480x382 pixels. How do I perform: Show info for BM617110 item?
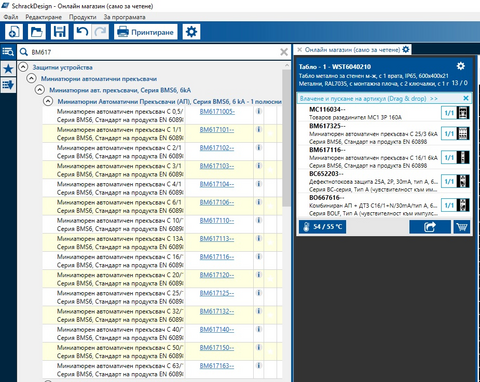pos(259,220)
